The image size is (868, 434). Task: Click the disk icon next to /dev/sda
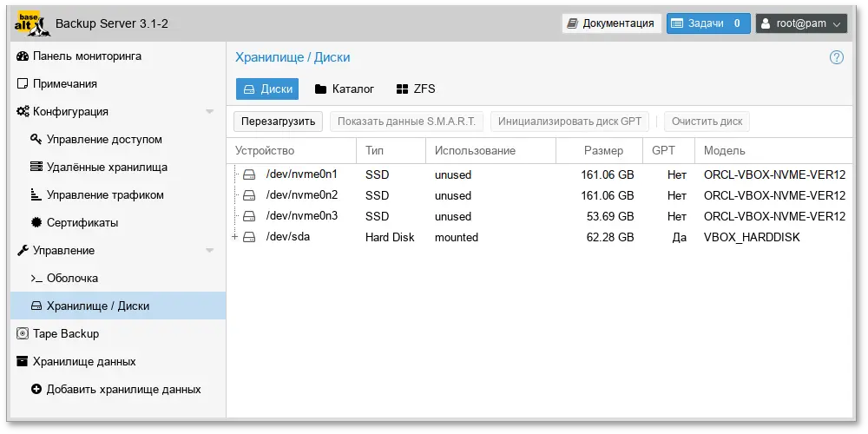(x=250, y=237)
